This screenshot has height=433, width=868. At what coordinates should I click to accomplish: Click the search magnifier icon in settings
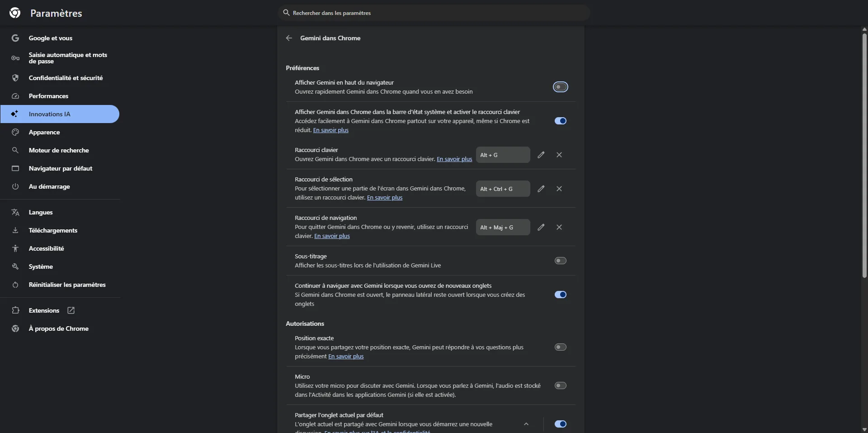[286, 13]
